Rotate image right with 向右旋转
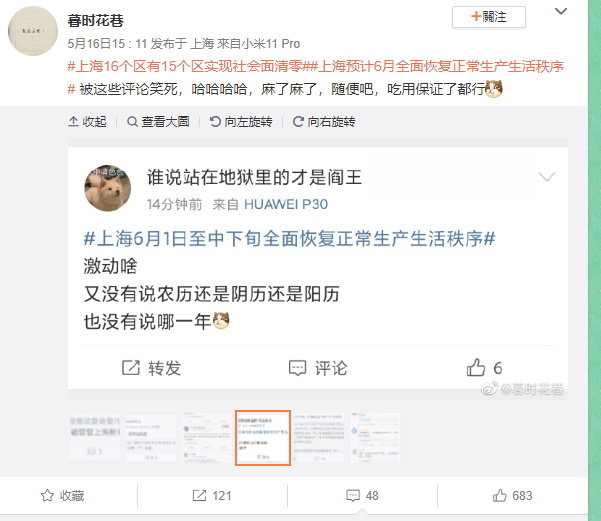Image resolution: width=601 pixels, height=521 pixels. 324,122
